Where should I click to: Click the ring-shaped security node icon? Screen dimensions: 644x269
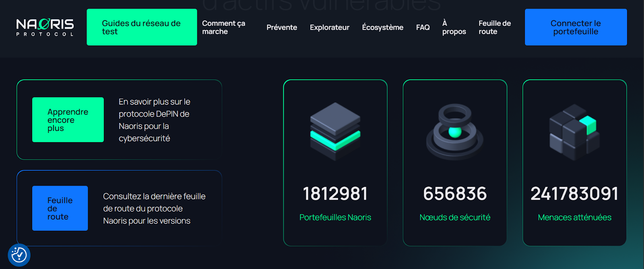(x=455, y=132)
